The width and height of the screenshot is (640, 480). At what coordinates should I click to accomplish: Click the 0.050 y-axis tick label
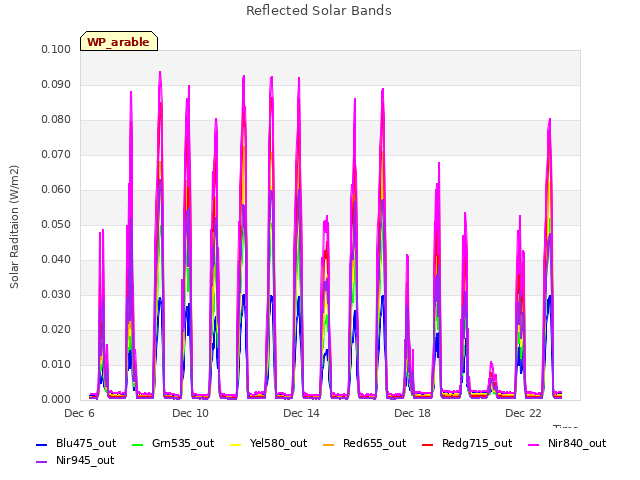(56, 224)
